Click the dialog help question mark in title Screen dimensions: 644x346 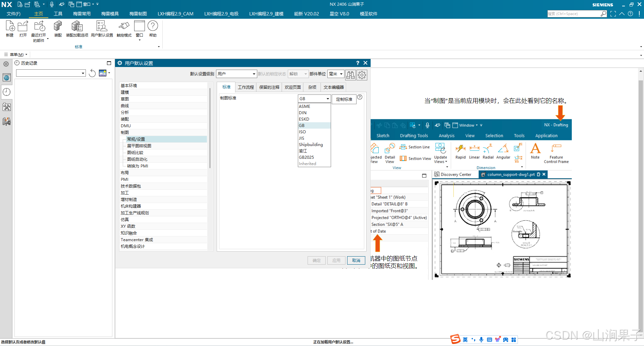click(x=358, y=63)
